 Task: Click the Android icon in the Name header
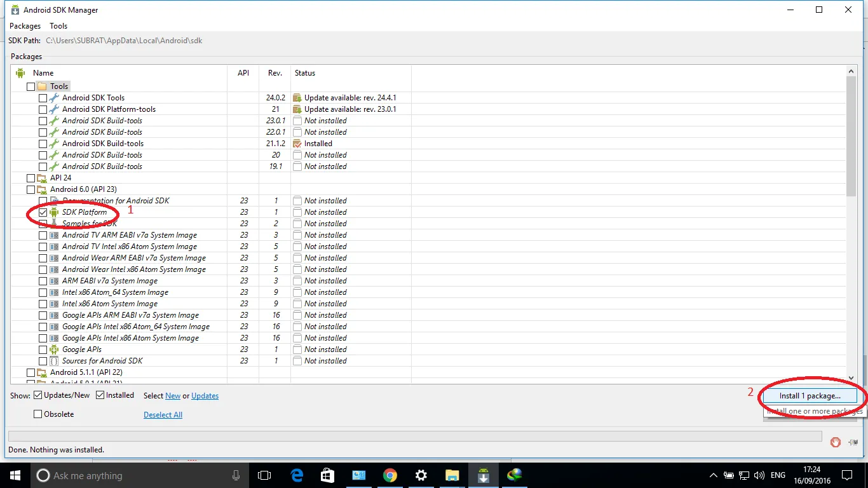(x=20, y=73)
